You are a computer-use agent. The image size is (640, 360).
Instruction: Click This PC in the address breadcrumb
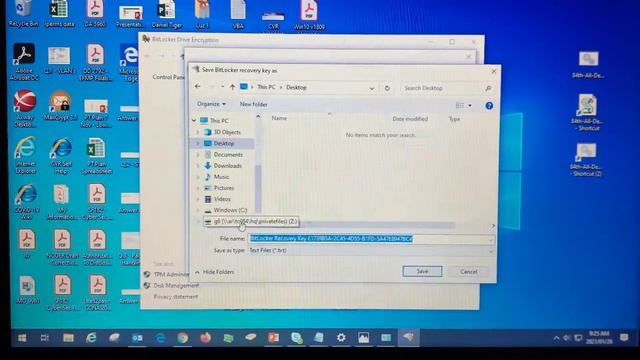(266, 87)
